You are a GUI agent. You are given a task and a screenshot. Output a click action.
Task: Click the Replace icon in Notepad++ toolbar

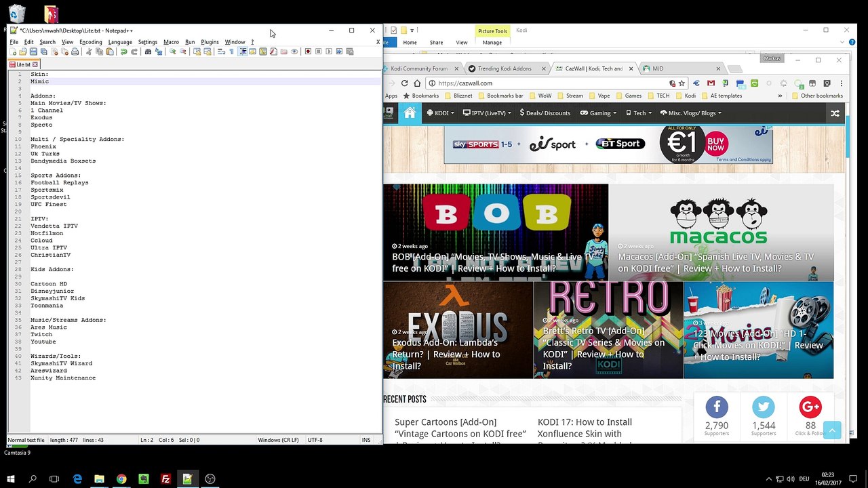coord(158,52)
